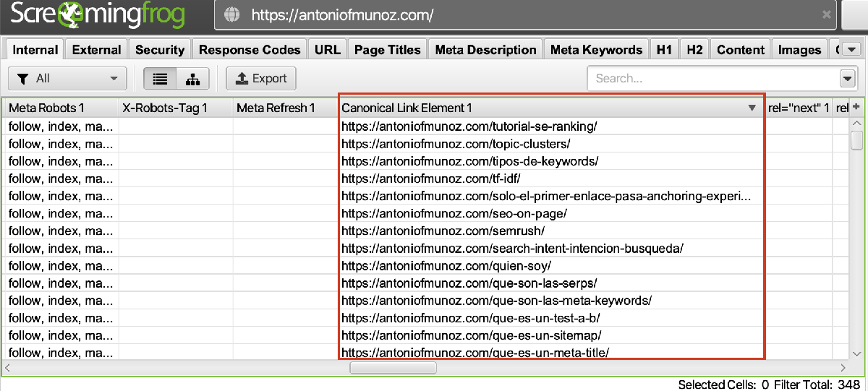
Task: Select the Meta Description tab
Action: click(x=485, y=50)
